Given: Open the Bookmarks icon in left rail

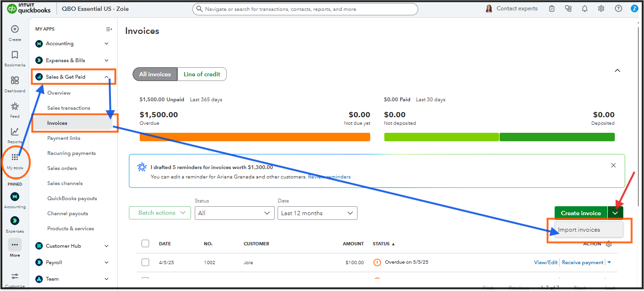Looking at the screenshot, I should (15, 55).
